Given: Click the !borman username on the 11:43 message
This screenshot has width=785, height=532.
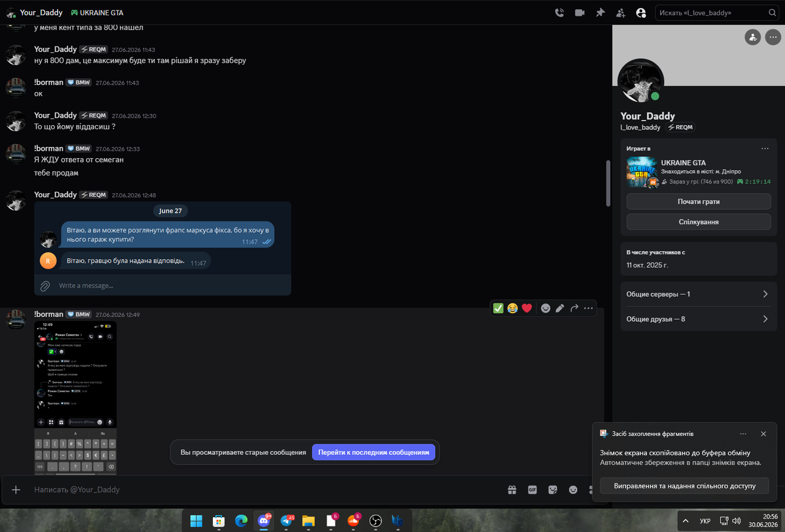Looking at the screenshot, I should click(48, 82).
